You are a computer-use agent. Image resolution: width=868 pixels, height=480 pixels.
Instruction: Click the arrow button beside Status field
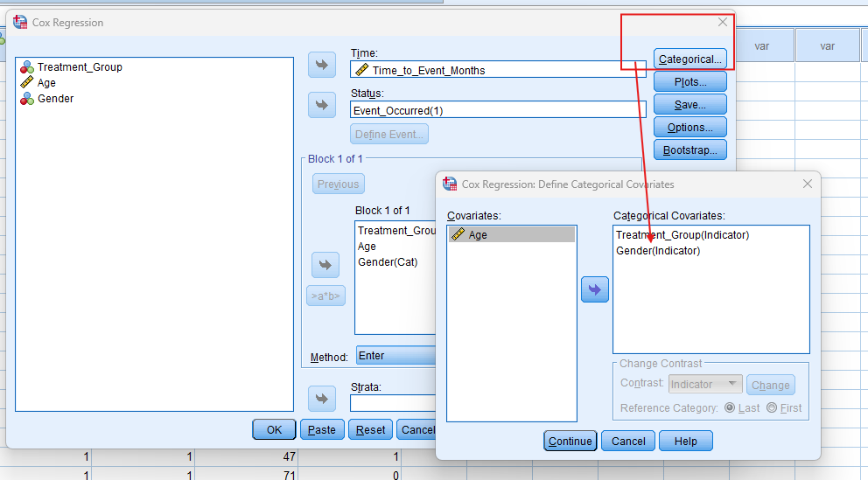[x=322, y=105]
